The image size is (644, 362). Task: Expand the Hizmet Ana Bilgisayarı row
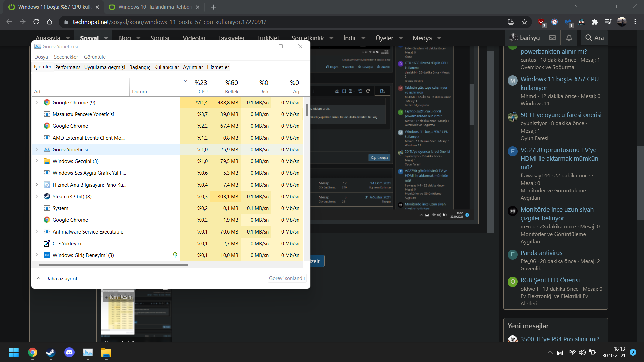(x=37, y=185)
